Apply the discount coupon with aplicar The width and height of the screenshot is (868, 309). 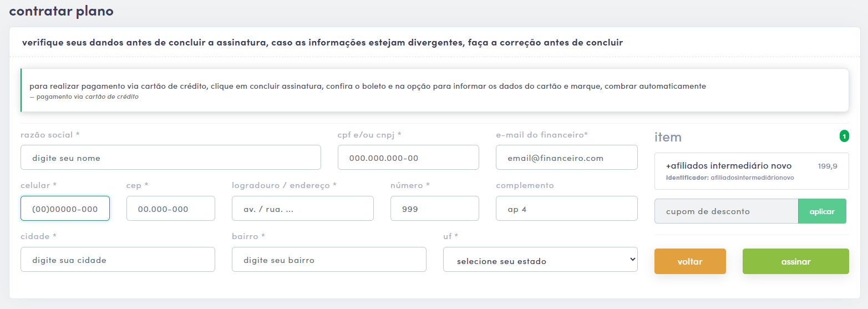822,211
